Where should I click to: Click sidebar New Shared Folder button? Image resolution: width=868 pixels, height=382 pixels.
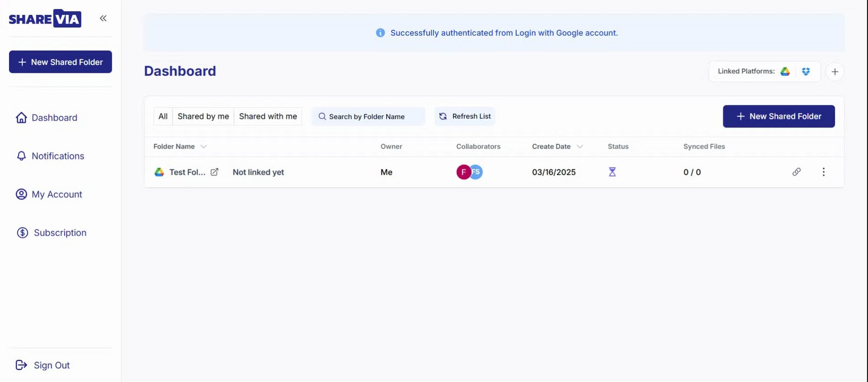pyautogui.click(x=61, y=62)
